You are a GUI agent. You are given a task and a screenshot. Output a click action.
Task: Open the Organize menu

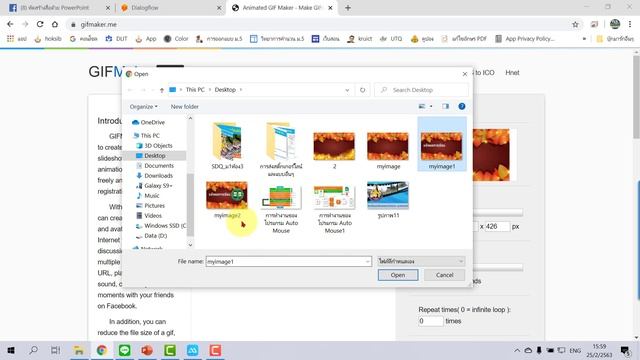pos(143,107)
